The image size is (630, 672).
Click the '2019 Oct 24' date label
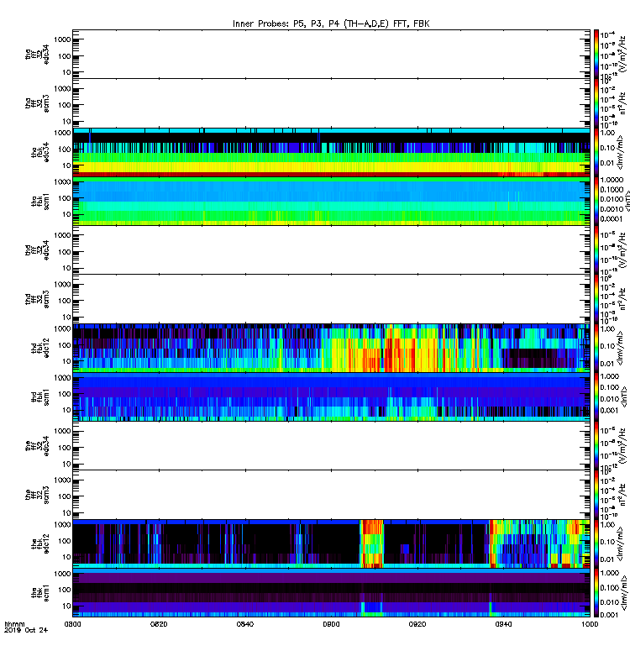[x=26, y=630]
